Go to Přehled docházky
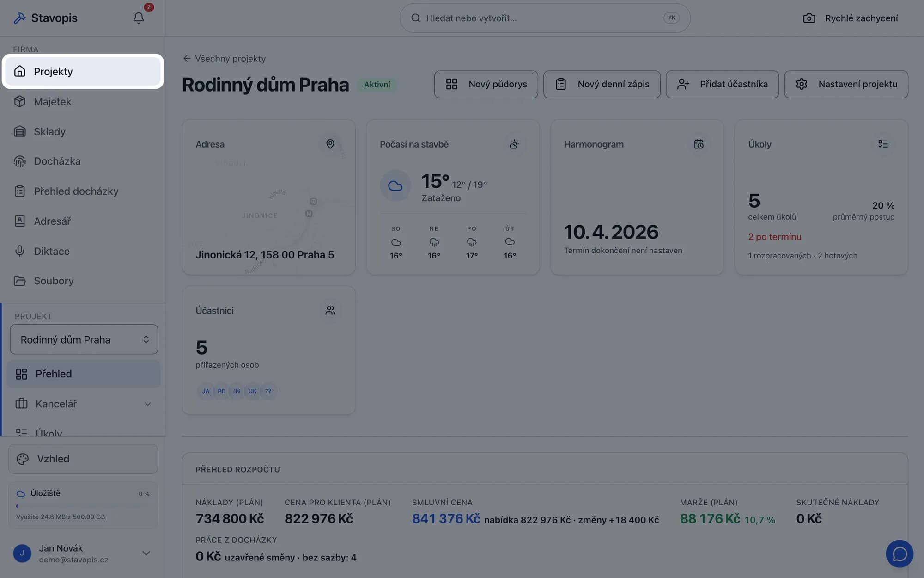The height and width of the screenshot is (578, 924). tap(83, 191)
